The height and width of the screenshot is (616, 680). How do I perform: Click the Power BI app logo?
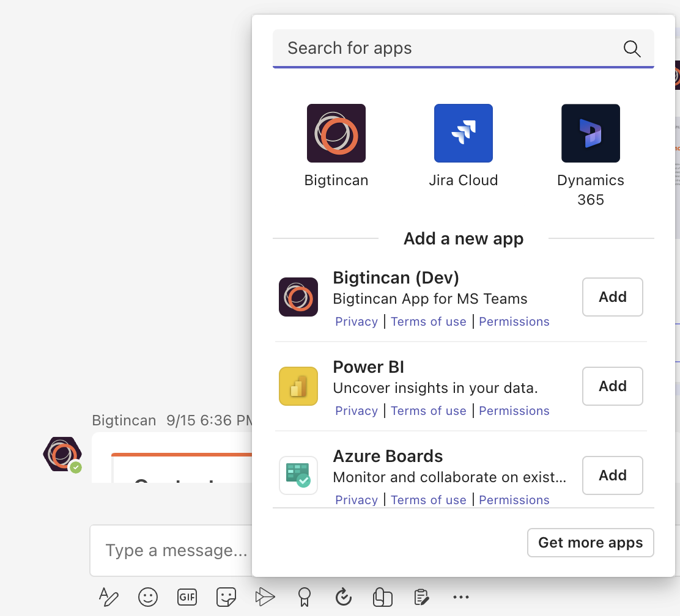point(298,386)
